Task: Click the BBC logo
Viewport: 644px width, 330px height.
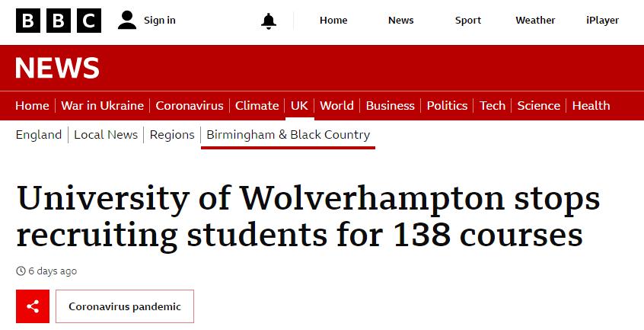Action: coord(59,21)
